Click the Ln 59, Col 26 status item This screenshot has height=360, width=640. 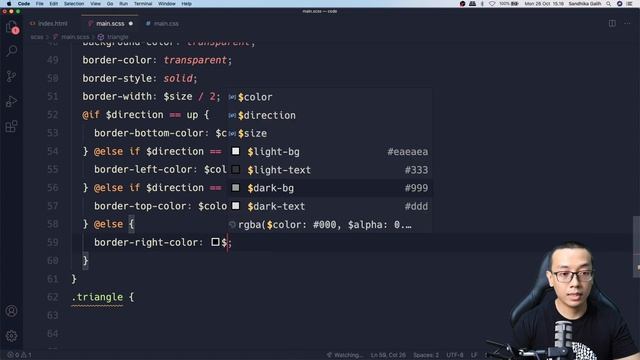(x=388, y=355)
